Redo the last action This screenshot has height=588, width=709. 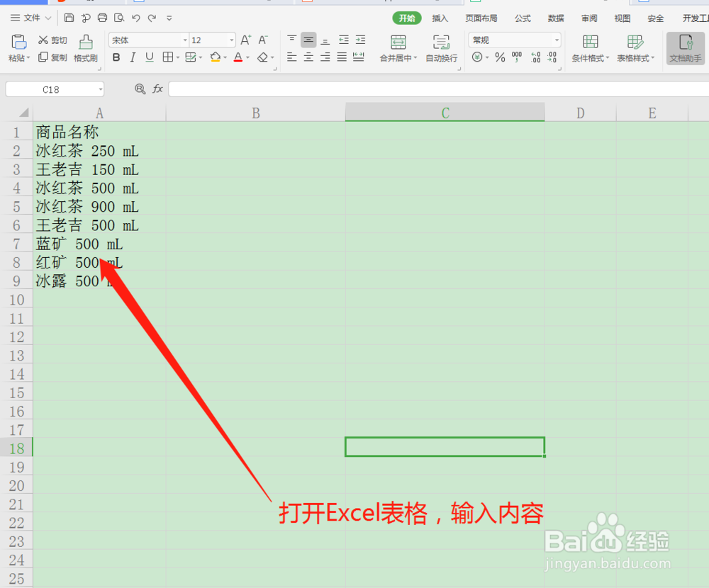point(152,18)
